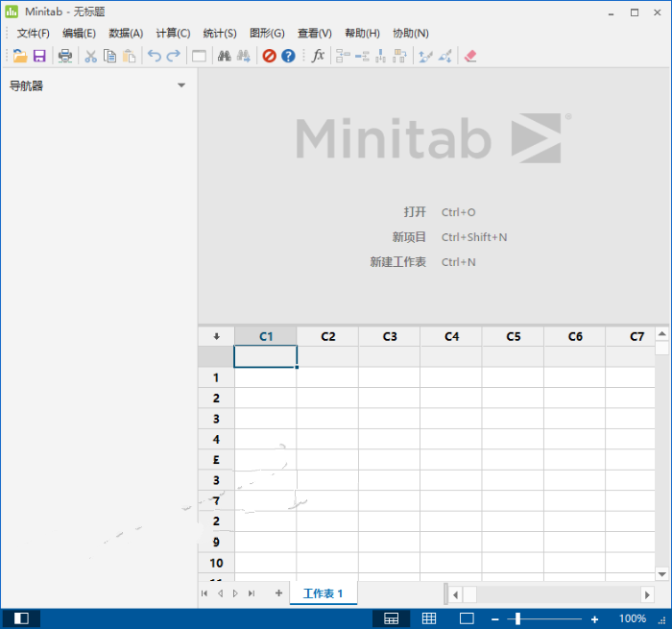Open Help with the blue question mark
This screenshot has height=629, width=672.
point(288,56)
